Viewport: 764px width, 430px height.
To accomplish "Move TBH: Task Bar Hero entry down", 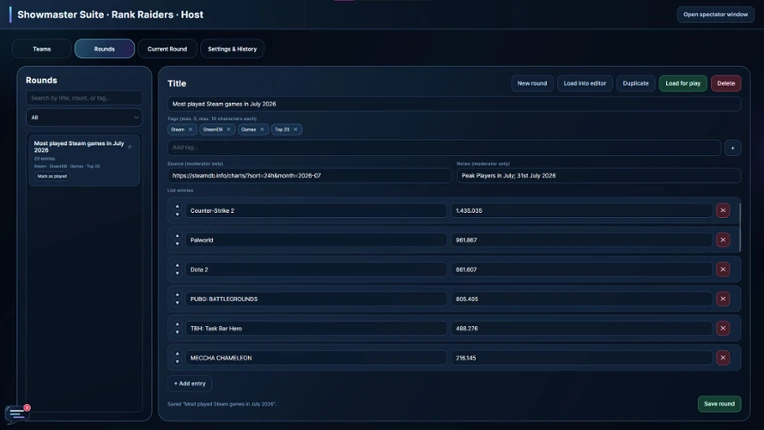I will tap(177, 332).
